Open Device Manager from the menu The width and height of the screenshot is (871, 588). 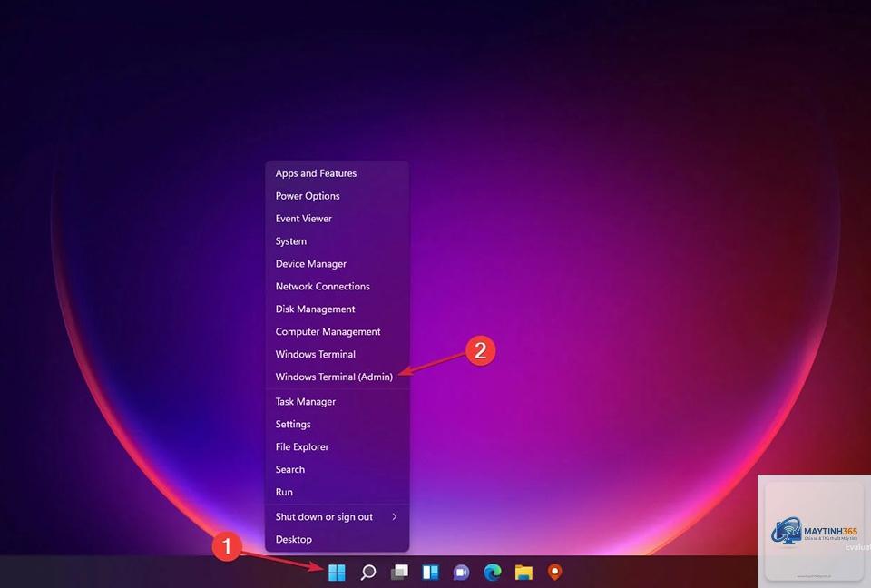tap(338, 264)
